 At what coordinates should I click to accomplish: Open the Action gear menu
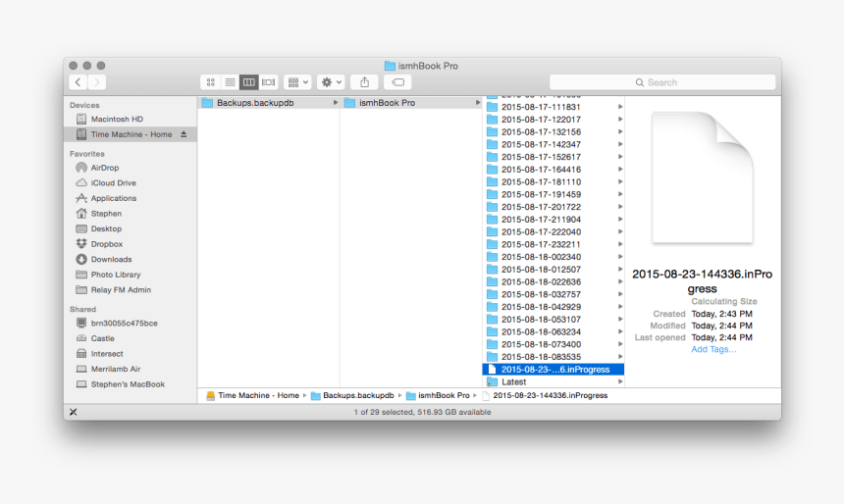point(331,82)
